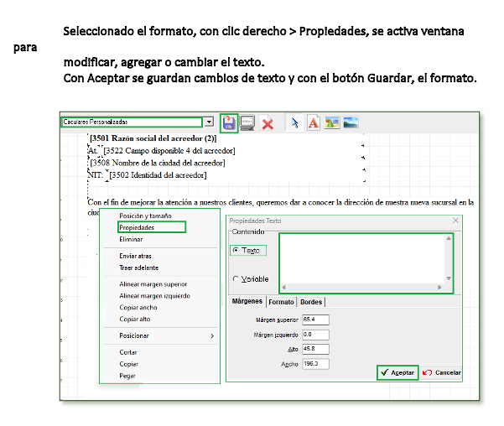This screenshot has height=426, width=504.
Task: Click the Márgen izquierdo field
Action: [315, 335]
